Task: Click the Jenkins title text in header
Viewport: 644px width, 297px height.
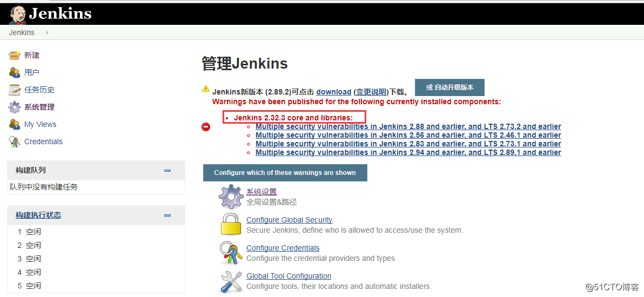Action: [60, 13]
